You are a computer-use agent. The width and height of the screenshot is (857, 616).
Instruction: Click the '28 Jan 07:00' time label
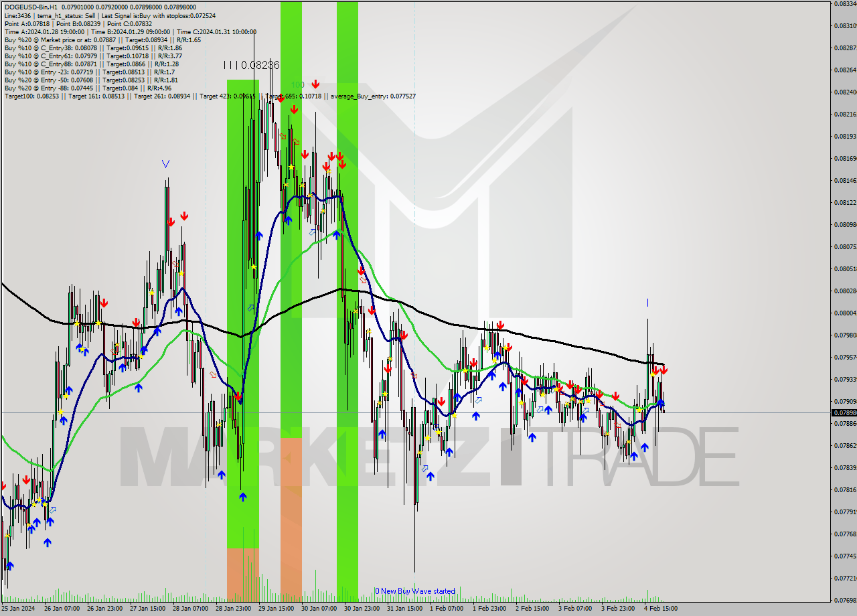[190, 609]
